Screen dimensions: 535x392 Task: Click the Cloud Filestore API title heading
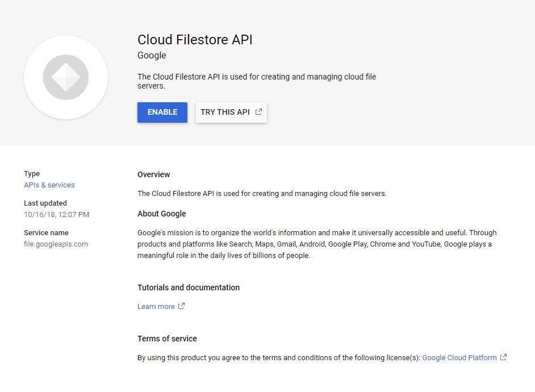click(x=195, y=40)
